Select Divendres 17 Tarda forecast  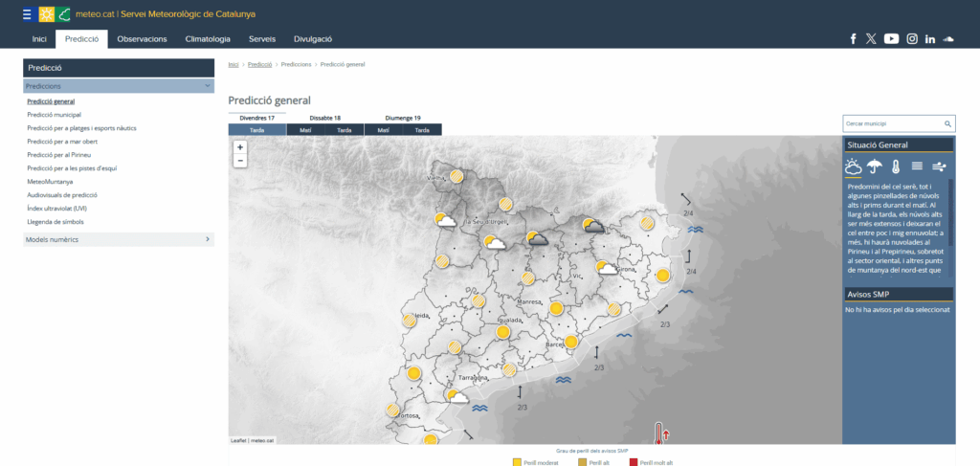[256, 130]
